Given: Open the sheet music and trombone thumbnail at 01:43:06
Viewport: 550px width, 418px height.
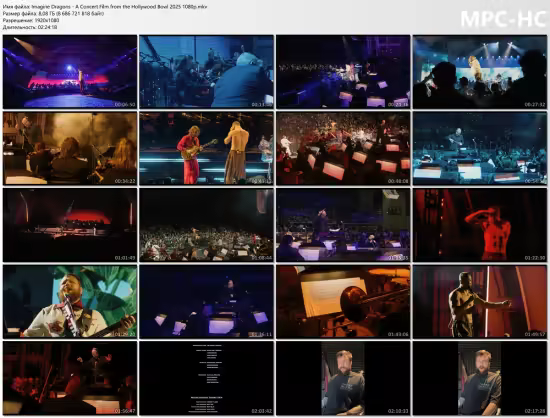Looking at the screenshot, I should point(343,302).
